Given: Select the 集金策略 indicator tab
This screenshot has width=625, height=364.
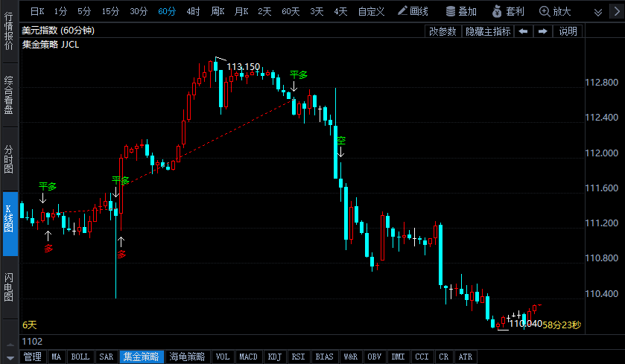Looking at the screenshot, I should coord(142,357).
